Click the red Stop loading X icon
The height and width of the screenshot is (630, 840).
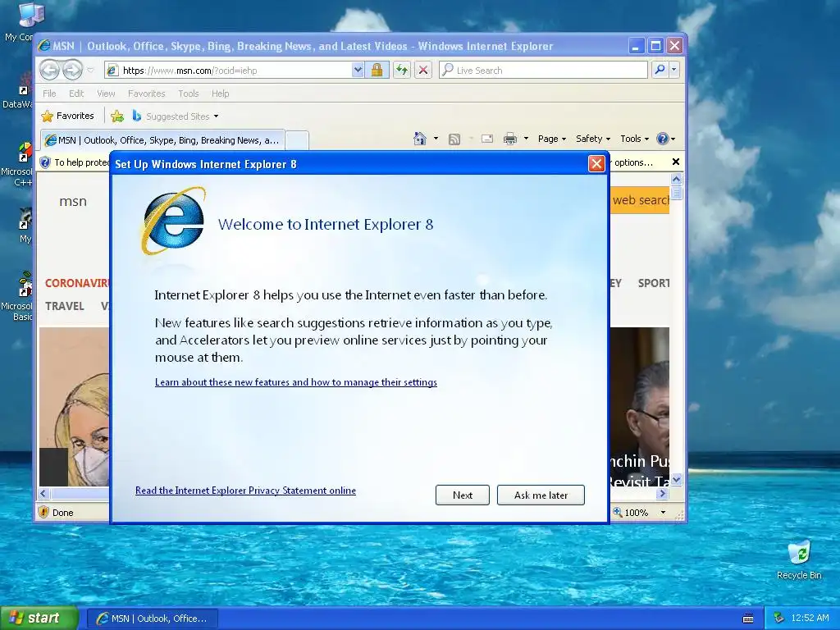tap(423, 71)
